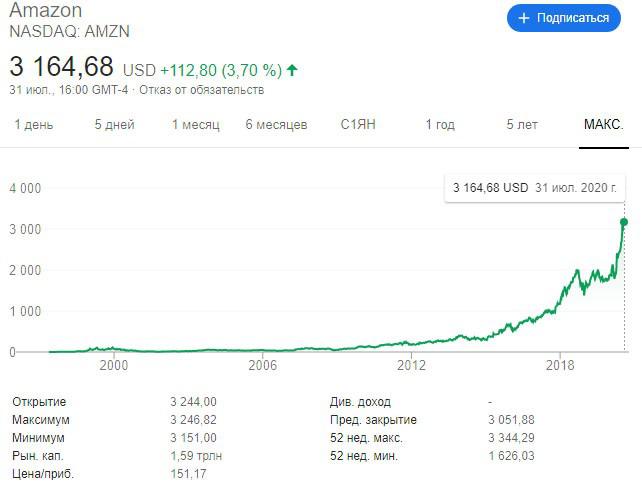Select the 1 день time range tab
The image size is (642, 486).
pyautogui.click(x=33, y=125)
